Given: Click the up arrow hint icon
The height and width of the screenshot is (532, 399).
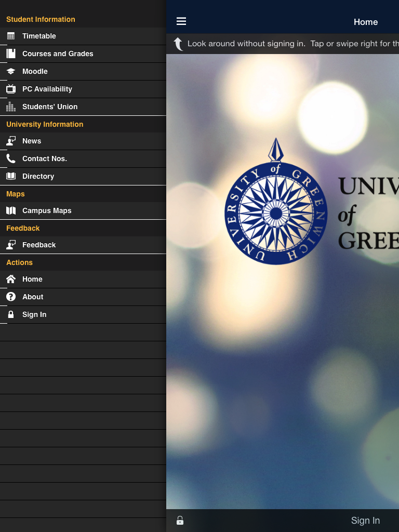Looking at the screenshot, I should [178, 44].
